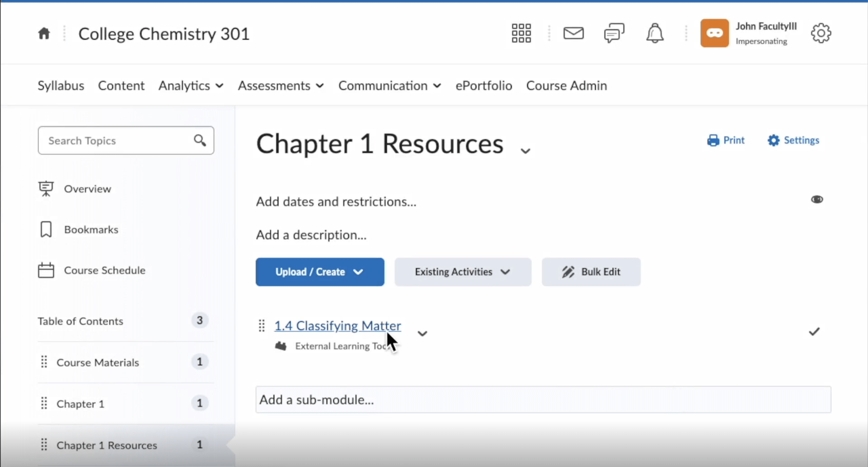Viewport: 868px width, 467px height.
Task: Expand the 1.4 Classifying Matter context chevron
Action: [x=422, y=333]
